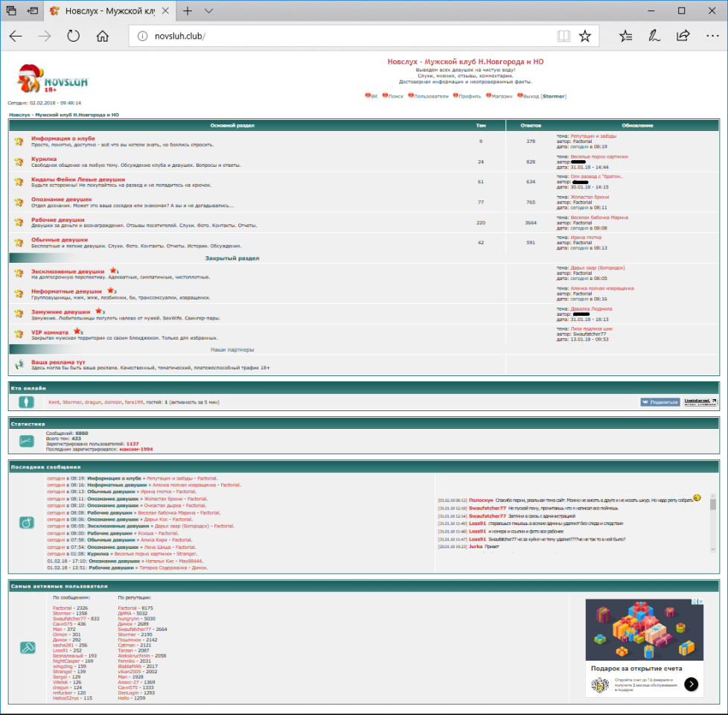Toggle Reading view in address bar
The width and height of the screenshot is (728, 715).
point(563,36)
